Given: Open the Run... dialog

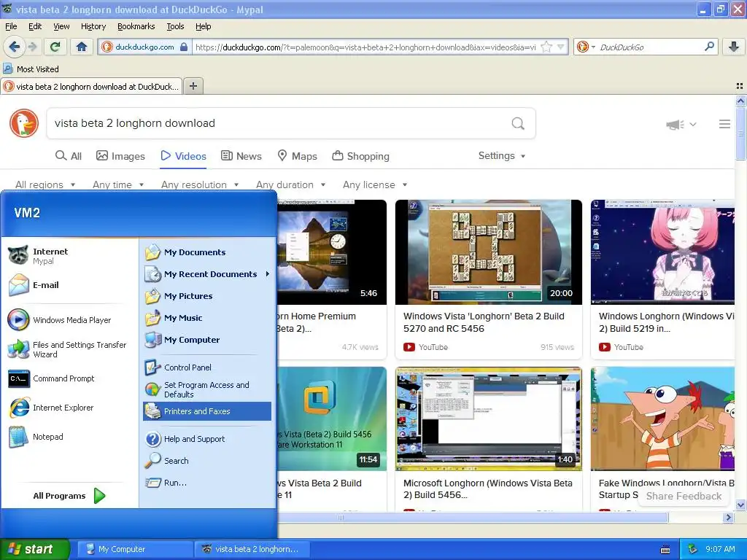Looking at the screenshot, I should pos(207,483).
